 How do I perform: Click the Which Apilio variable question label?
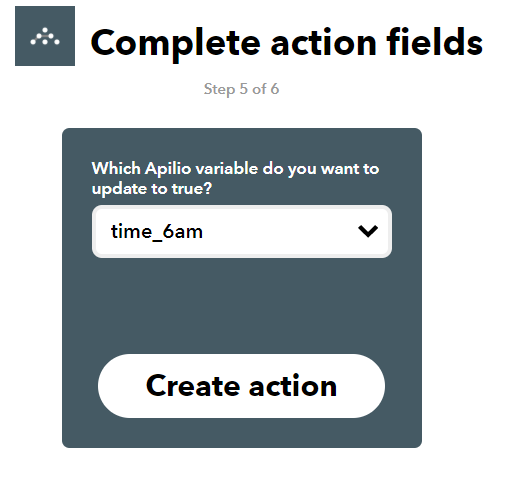coord(235,178)
